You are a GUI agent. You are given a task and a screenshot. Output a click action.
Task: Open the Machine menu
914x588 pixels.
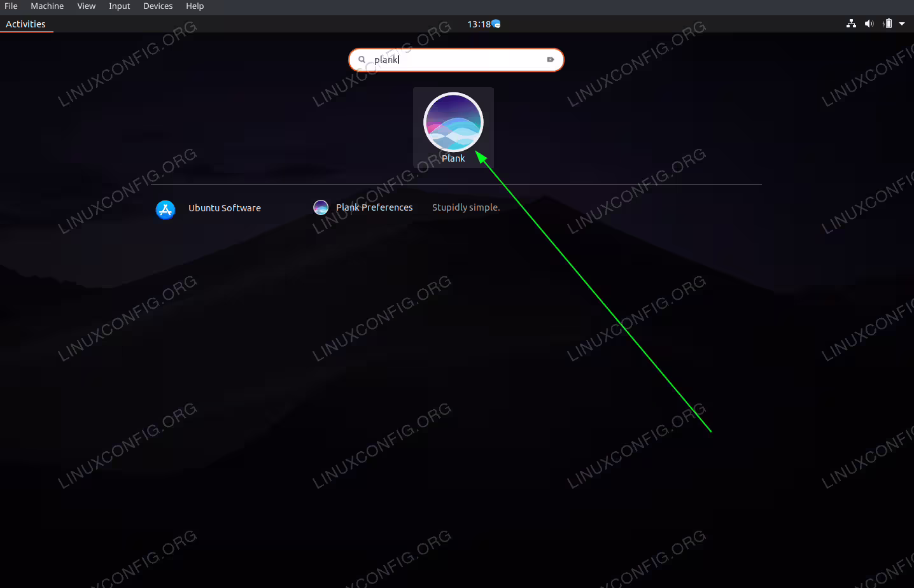(47, 6)
